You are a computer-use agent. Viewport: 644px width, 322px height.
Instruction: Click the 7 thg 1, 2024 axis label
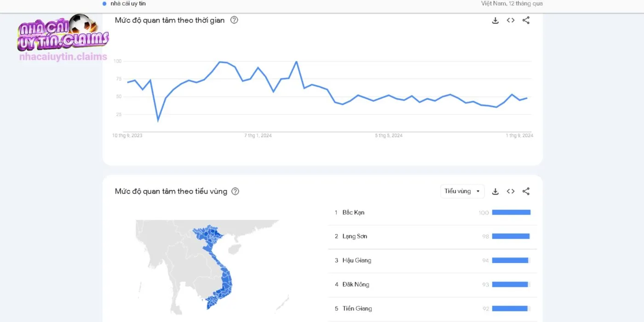[258, 136]
